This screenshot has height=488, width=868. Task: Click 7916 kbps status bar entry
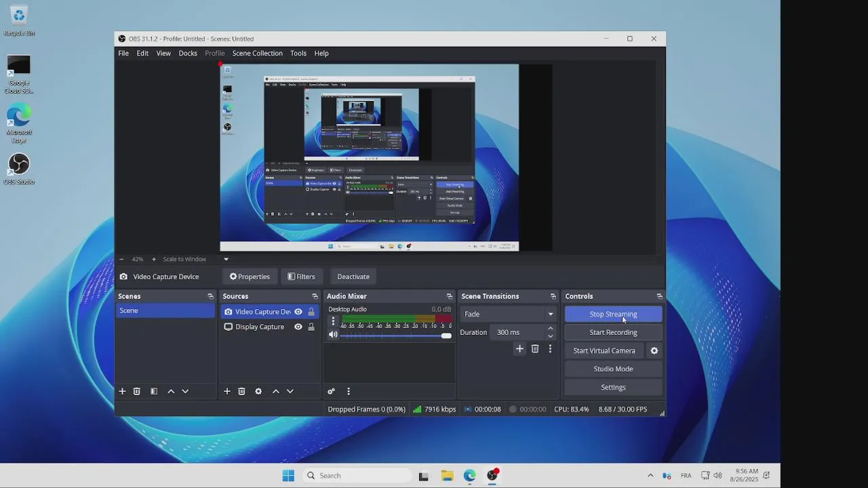click(434, 409)
